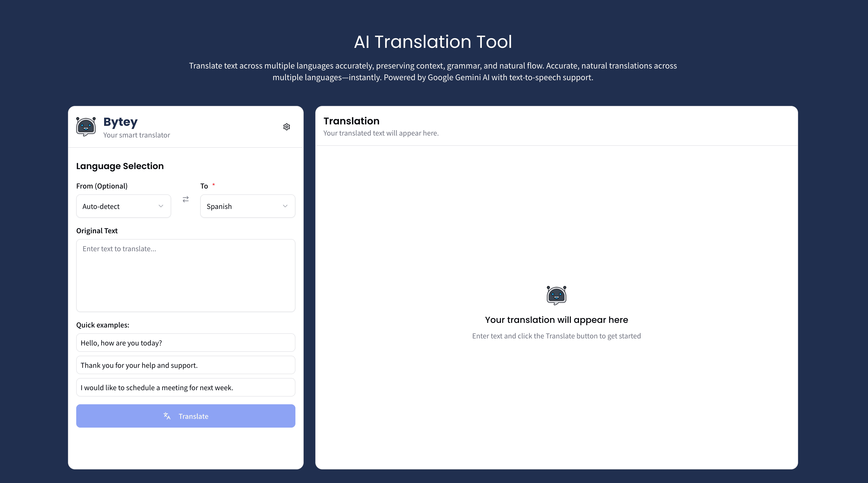Click the Bytey robot logo icon
This screenshot has height=483, width=868.
[86, 127]
